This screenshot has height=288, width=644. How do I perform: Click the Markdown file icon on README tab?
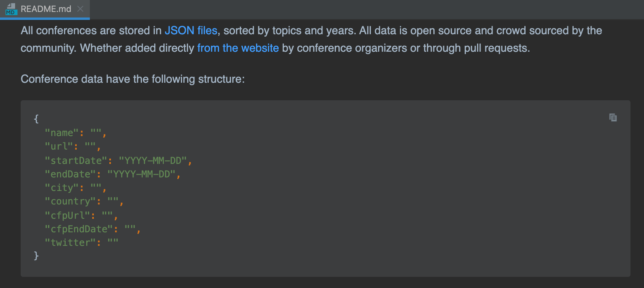click(11, 9)
